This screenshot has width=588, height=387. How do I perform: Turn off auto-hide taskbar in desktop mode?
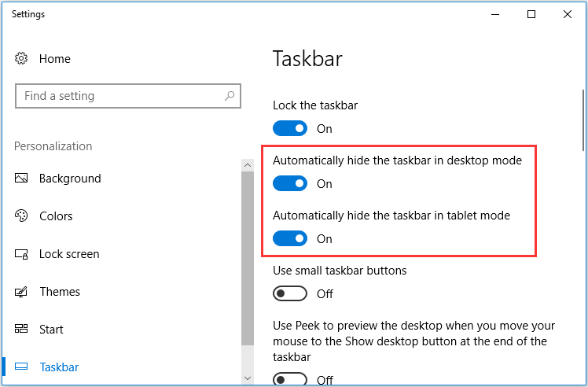pos(290,183)
